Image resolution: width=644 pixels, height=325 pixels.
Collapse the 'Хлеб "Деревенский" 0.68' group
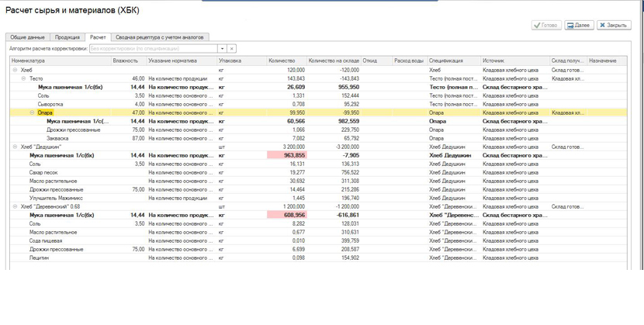15,207
